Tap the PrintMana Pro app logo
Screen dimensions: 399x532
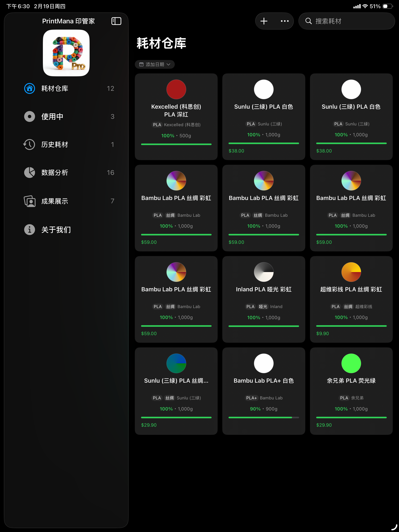coord(66,53)
